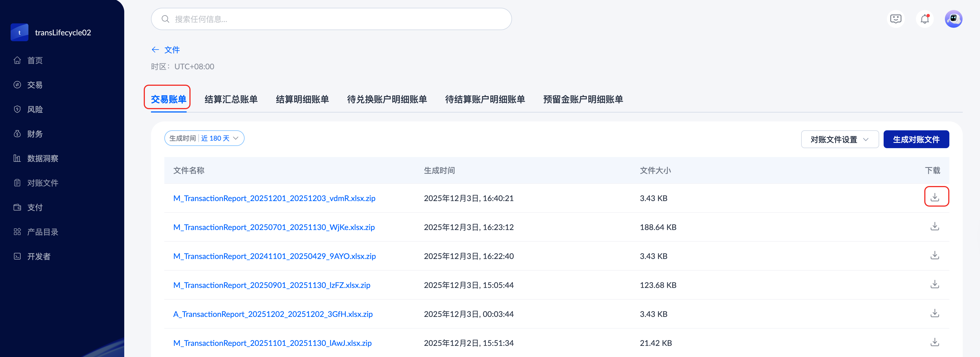Click the search input field
This screenshot has width=980, height=357.
tap(331, 19)
